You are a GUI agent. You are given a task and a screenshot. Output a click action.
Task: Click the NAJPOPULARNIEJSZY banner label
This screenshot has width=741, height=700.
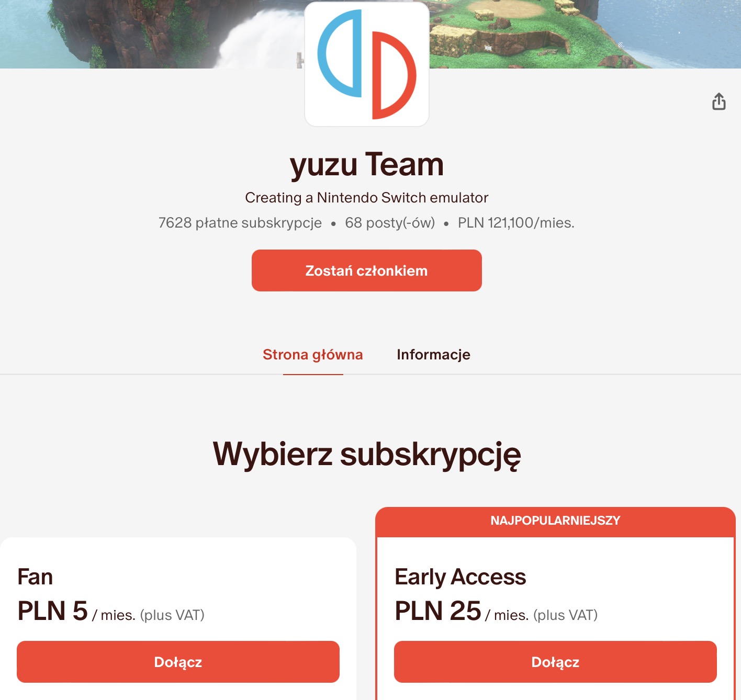coord(555,521)
